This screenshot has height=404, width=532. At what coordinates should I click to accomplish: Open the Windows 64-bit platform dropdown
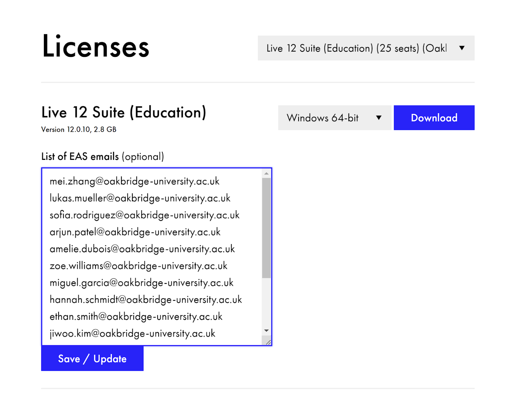pyautogui.click(x=335, y=118)
